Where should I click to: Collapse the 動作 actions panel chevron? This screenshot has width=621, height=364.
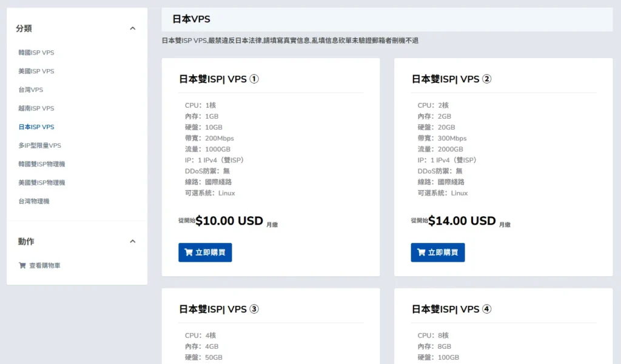coord(133,241)
